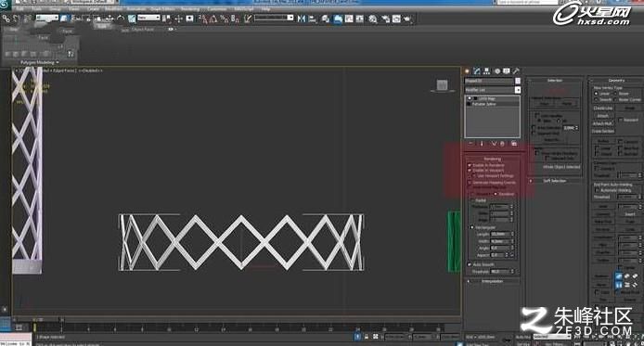The height and width of the screenshot is (346, 644).
Task: Click the rectangular Length value field
Action: (500, 234)
